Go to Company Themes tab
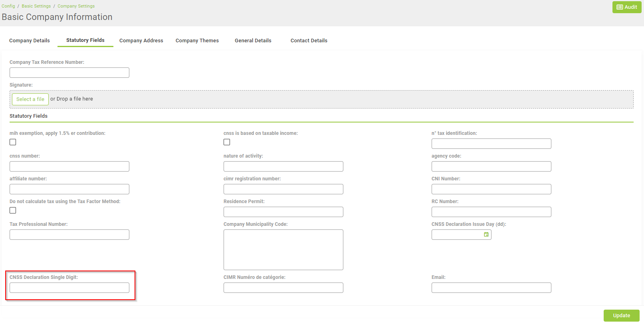This screenshot has width=644, height=324. tap(197, 41)
